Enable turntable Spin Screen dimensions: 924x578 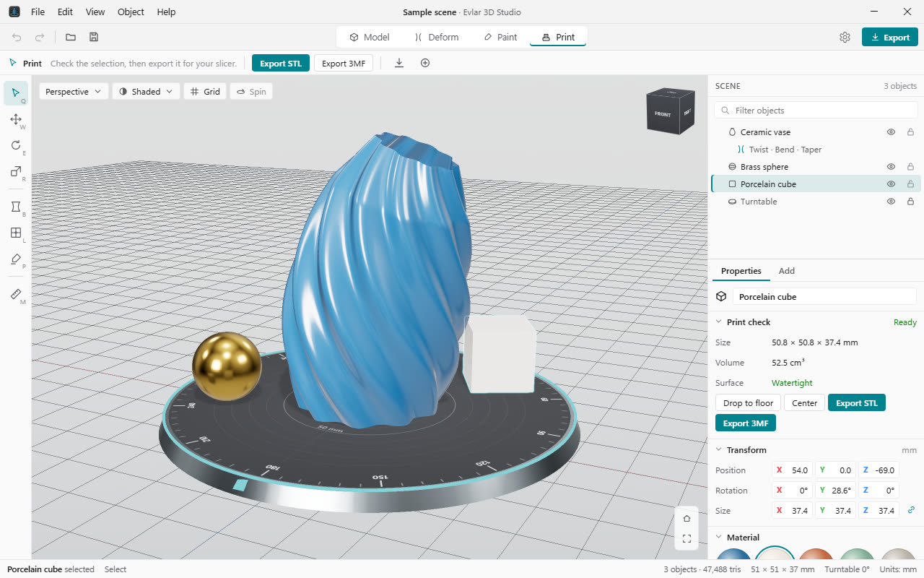pos(251,92)
